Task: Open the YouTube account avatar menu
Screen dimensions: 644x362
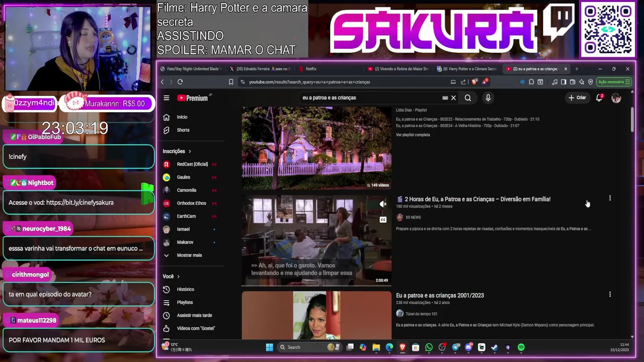Action: coord(616,98)
